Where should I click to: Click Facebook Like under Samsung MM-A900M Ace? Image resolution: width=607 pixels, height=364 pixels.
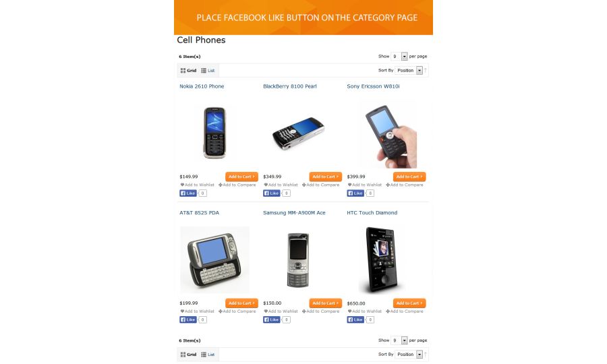[272, 320]
